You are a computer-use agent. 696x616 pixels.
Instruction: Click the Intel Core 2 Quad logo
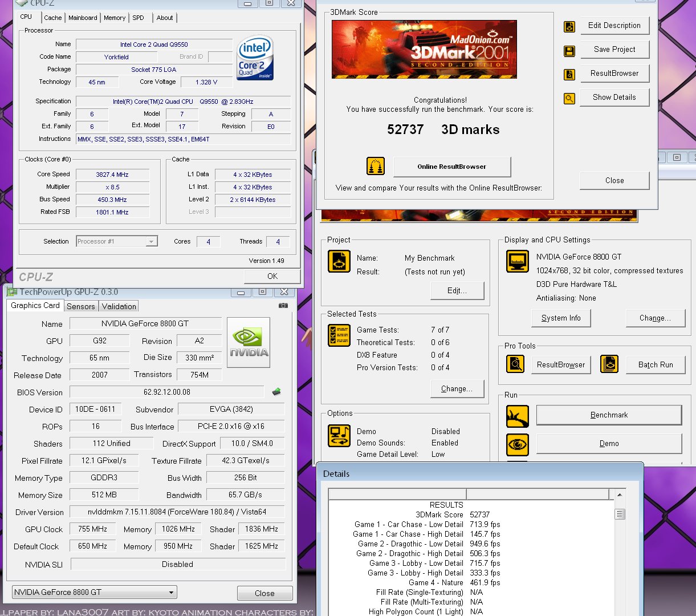point(255,58)
